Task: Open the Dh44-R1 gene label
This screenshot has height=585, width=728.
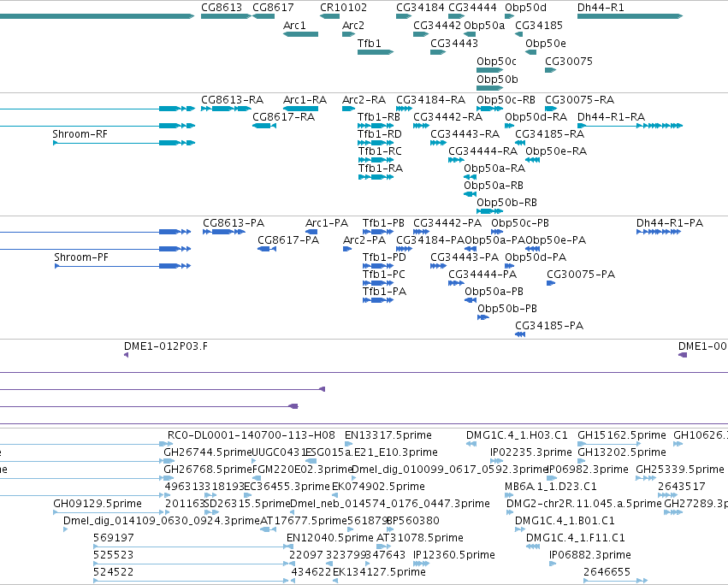Action: click(x=601, y=8)
